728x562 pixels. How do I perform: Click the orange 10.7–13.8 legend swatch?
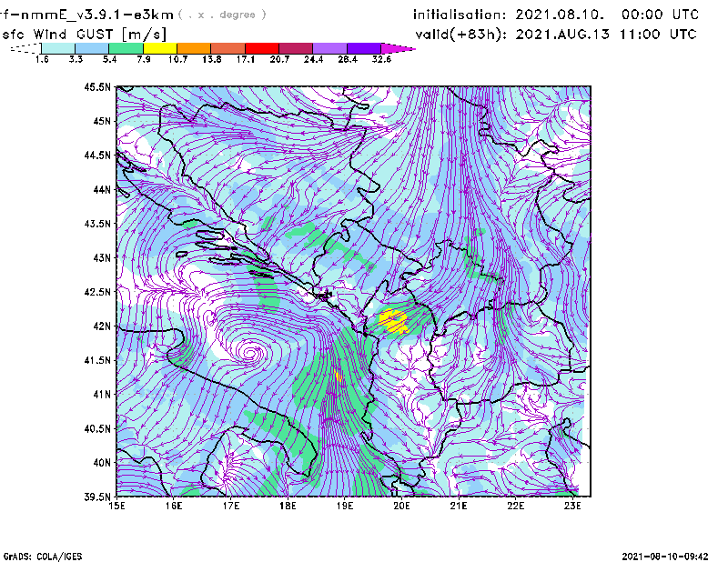tap(194, 48)
